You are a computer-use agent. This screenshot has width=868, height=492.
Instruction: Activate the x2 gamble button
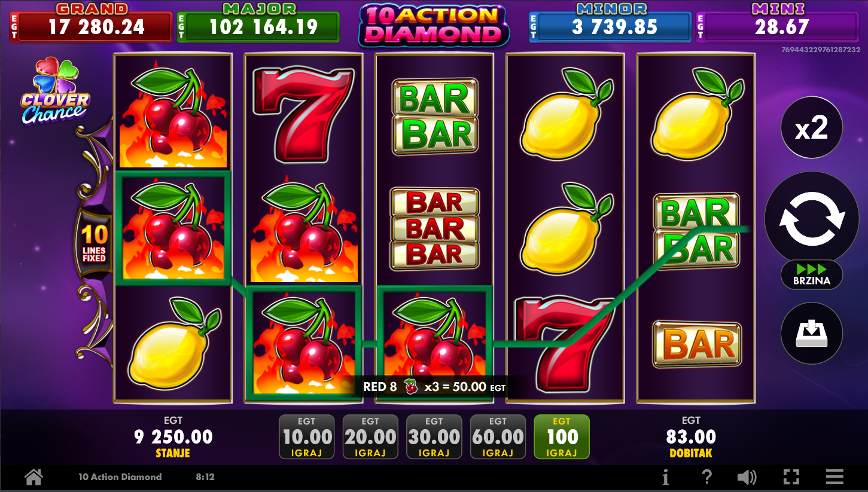pyautogui.click(x=812, y=127)
